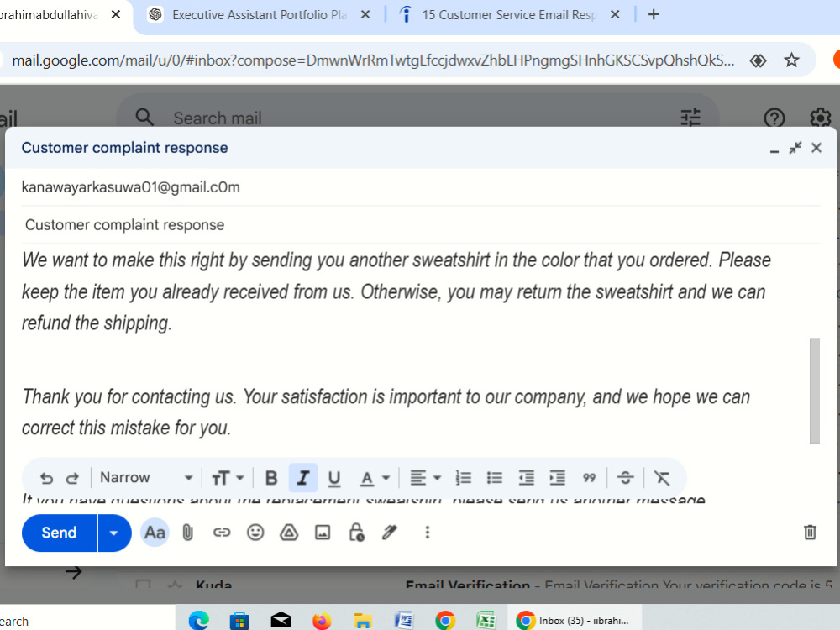Switch to 15 Customer Service Email tab
This screenshot has width=840, height=630.
(x=509, y=15)
